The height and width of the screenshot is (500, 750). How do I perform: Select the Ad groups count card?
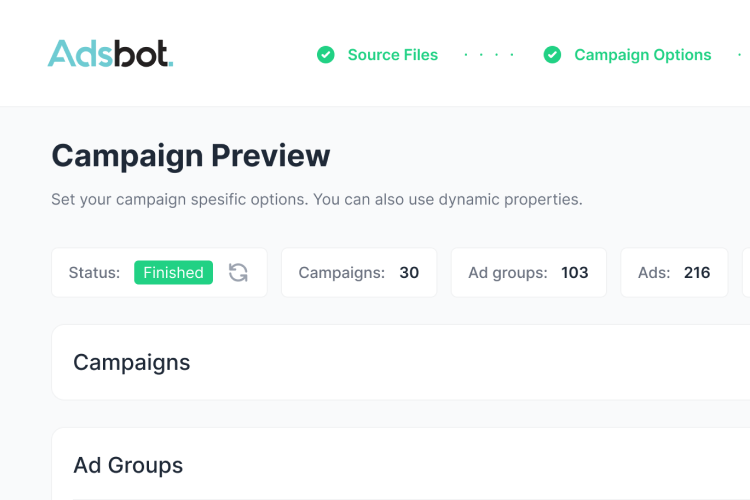(x=529, y=273)
